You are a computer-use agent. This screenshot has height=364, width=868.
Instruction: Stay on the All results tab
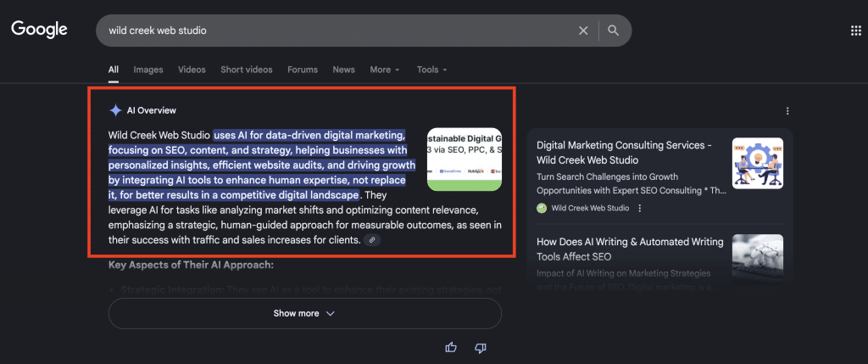pyautogui.click(x=114, y=70)
